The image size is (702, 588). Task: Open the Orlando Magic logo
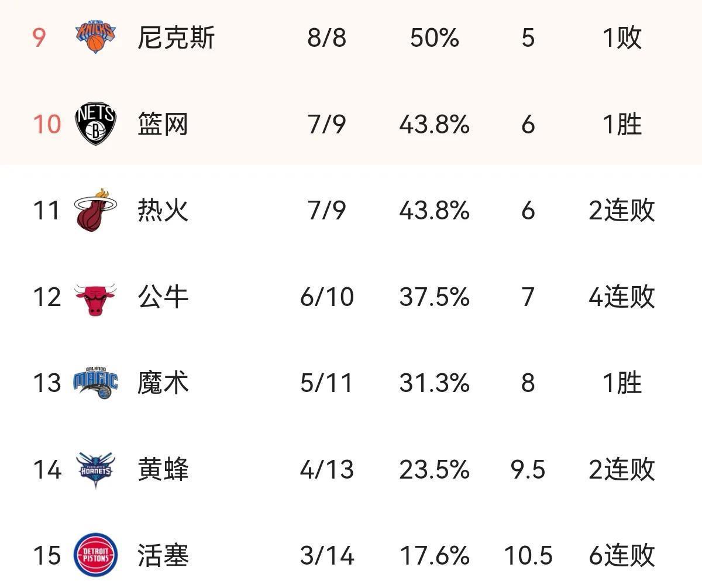pos(96,383)
